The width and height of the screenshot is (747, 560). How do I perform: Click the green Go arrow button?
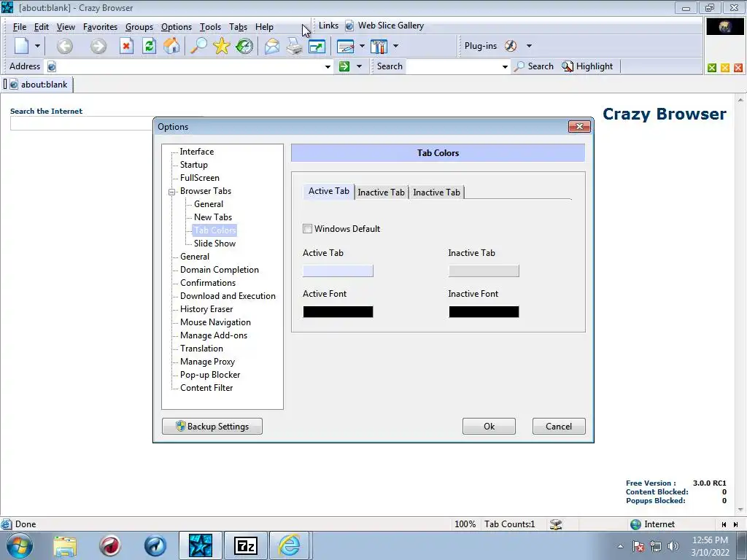(x=344, y=66)
